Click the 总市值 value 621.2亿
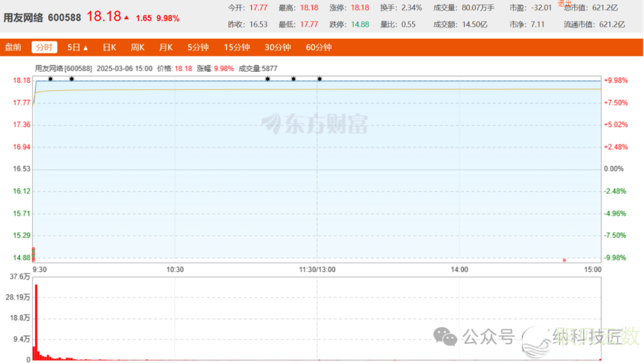This screenshot has height=363, width=644. point(605,8)
